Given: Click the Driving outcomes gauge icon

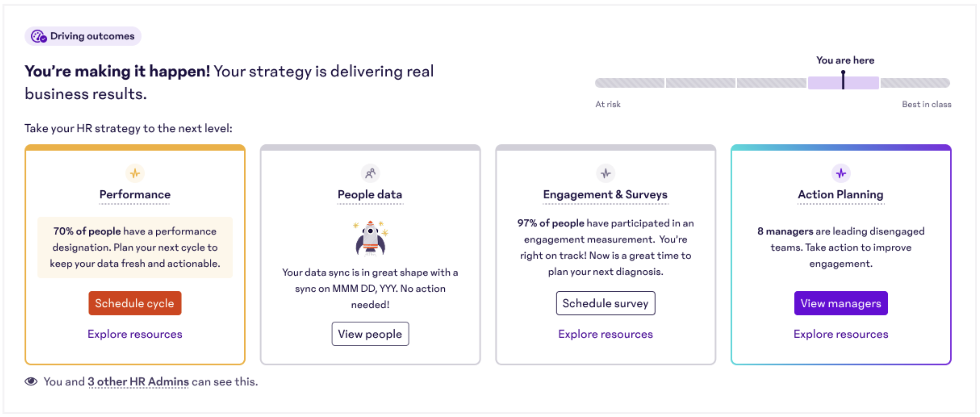Looking at the screenshot, I should click(x=38, y=36).
